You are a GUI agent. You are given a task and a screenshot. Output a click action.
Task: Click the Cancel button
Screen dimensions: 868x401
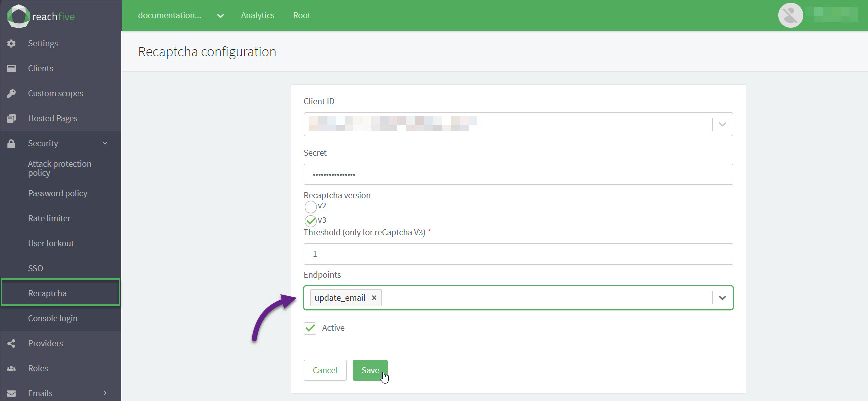click(x=325, y=370)
